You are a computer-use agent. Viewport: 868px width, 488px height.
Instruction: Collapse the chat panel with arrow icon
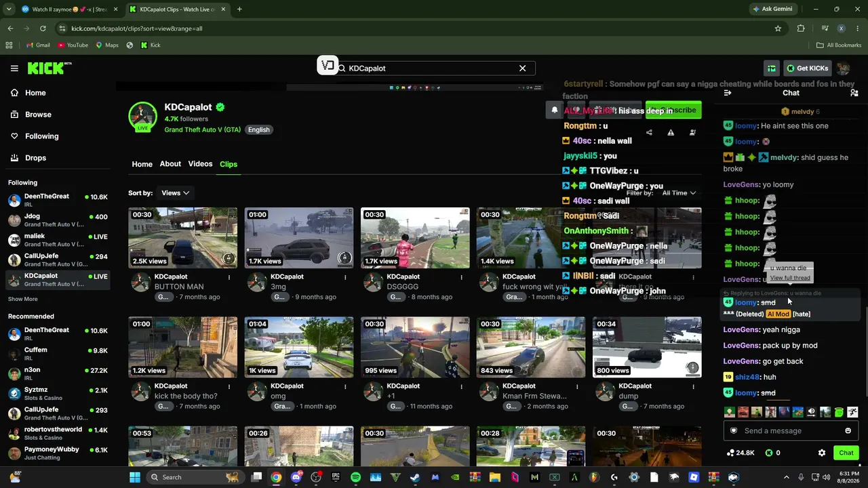728,93
